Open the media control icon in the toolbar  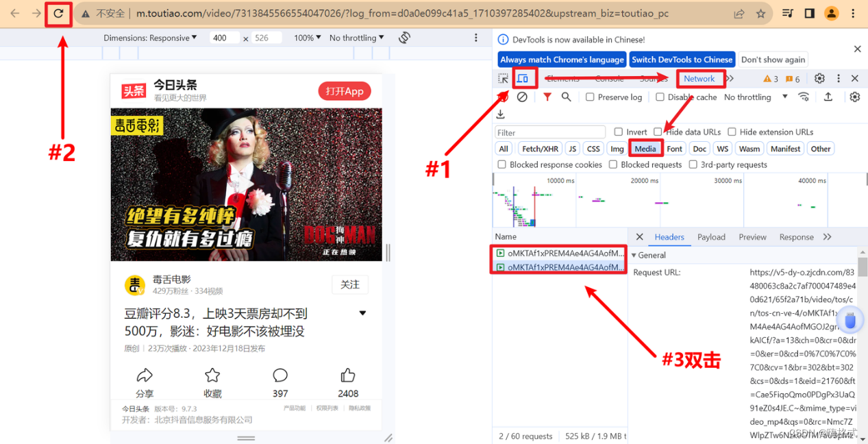(788, 13)
